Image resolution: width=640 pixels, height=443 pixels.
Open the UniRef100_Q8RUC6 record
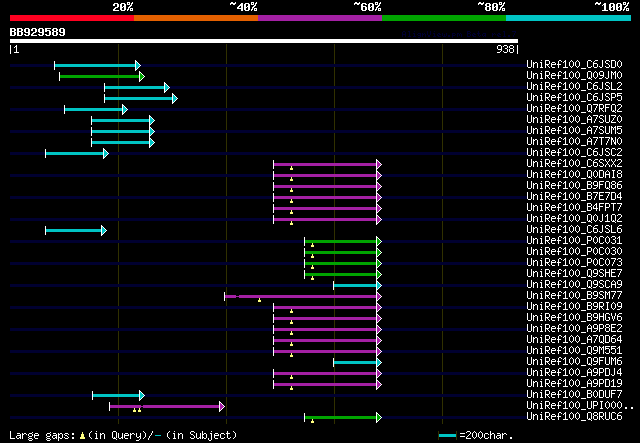(x=574, y=417)
